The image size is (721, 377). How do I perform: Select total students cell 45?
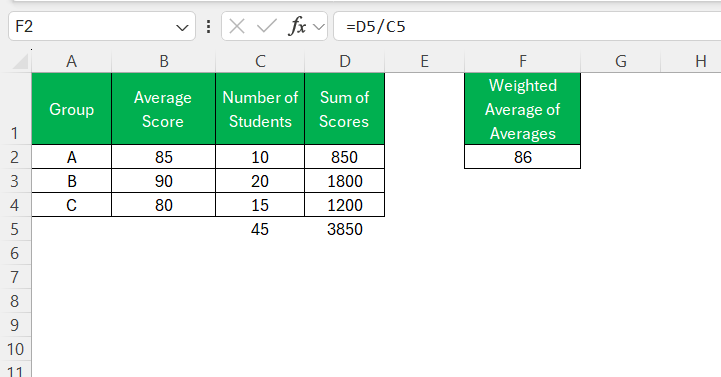point(260,228)
